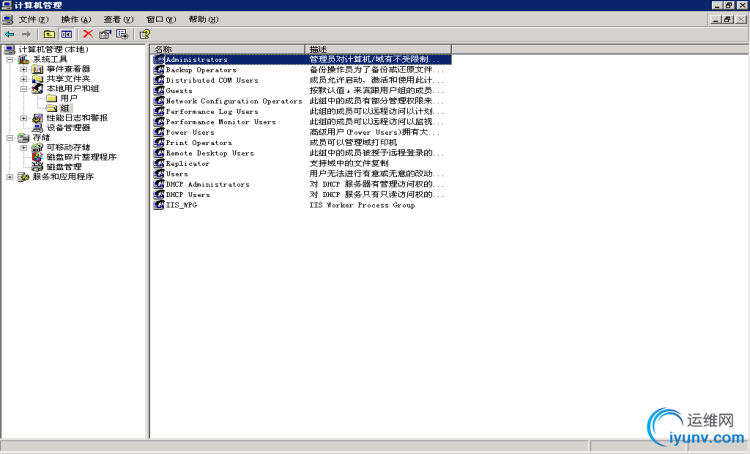Expand the 服务和应用程序 node
Viewport: 750px width, 454px height.
click(10, 177)
